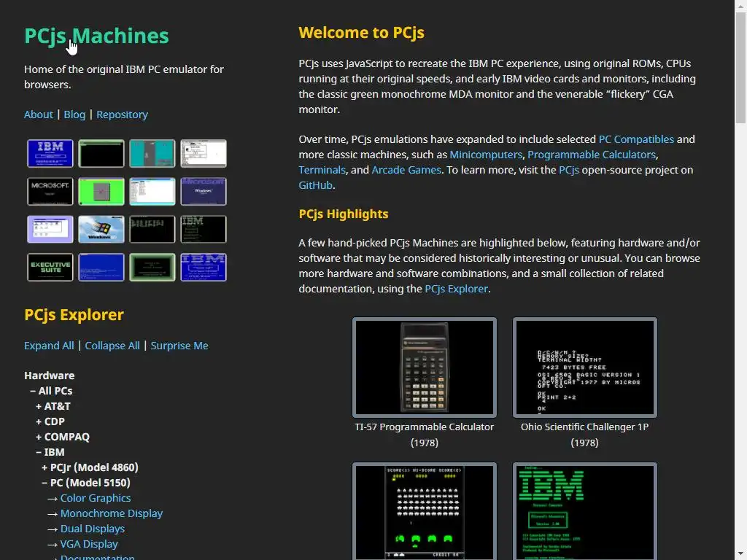Viewport: 747px width, 560px height.
Task: Open the Executive Suite thumbnail
Action: (x=50, y=267)
